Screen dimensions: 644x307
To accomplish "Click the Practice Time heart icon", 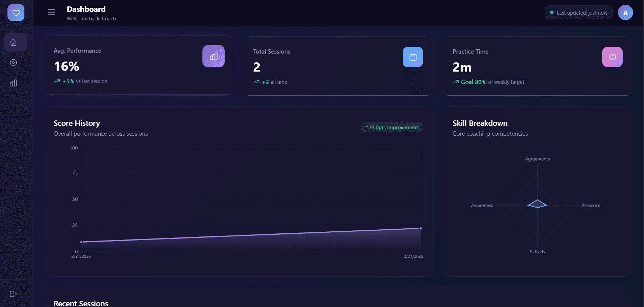I will 612,57.
